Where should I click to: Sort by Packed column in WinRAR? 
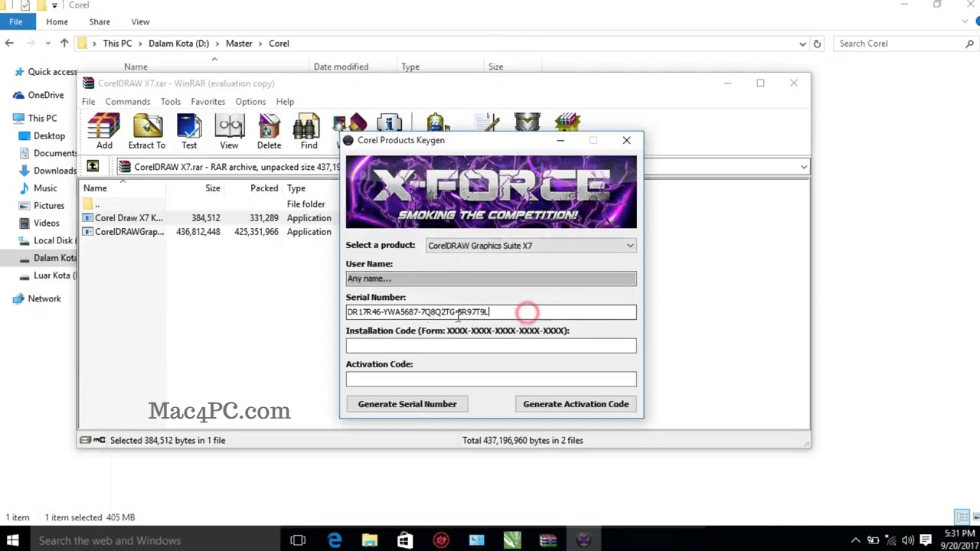coord(264,188)
